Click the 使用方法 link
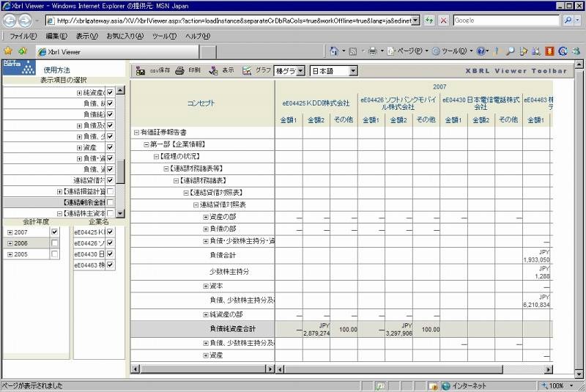The image size is (586, 392). (x=57, y=70)
